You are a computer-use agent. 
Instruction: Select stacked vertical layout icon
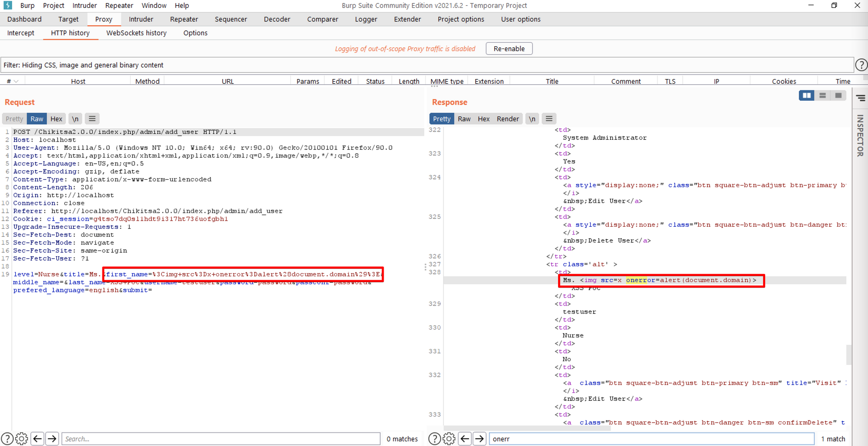[822, 96]
